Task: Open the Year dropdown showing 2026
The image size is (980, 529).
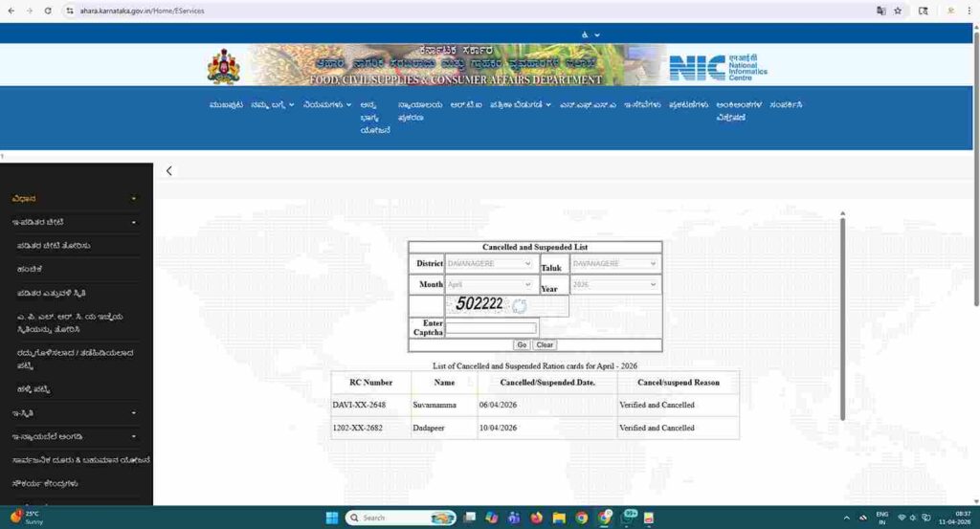Action: pos(615,284)
